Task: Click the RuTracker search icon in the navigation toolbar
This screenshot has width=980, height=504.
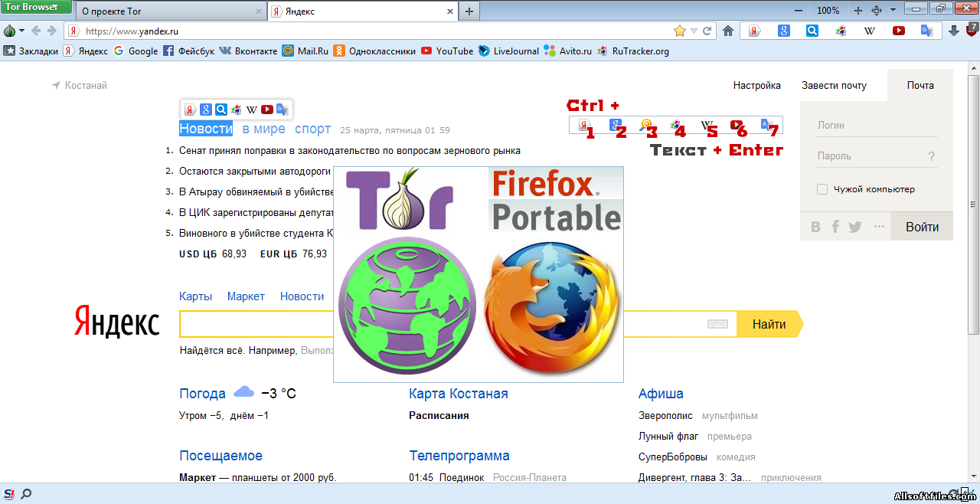Action: (841, 31)
